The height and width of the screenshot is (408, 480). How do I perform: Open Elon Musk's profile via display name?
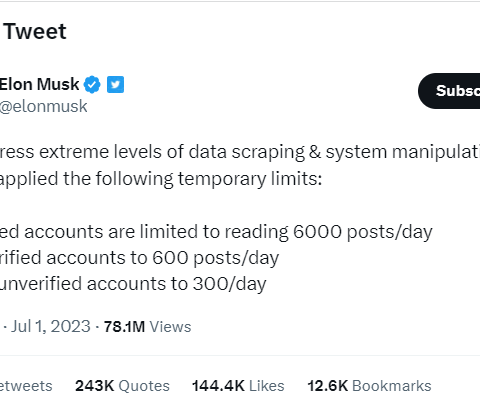(39, 84)
